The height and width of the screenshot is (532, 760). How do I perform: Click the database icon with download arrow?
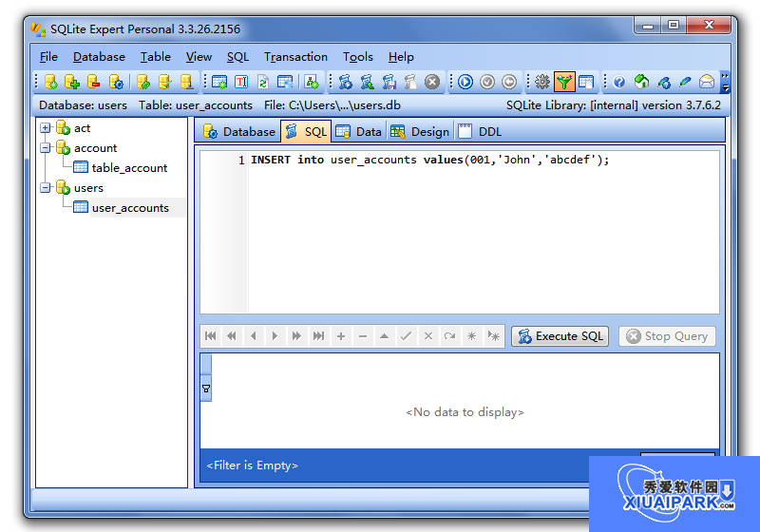186,82
